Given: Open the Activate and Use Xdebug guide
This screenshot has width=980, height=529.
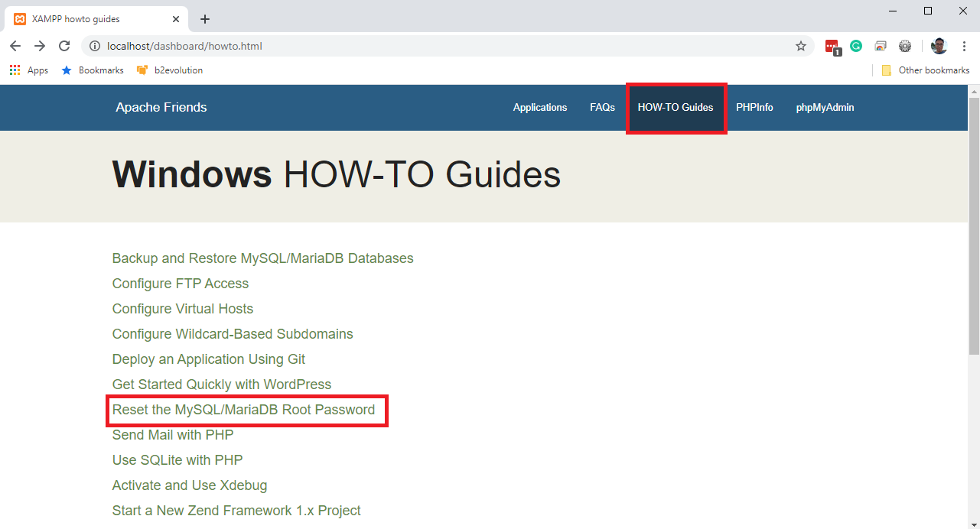Looking at the screenshot, I should [190, 485].
